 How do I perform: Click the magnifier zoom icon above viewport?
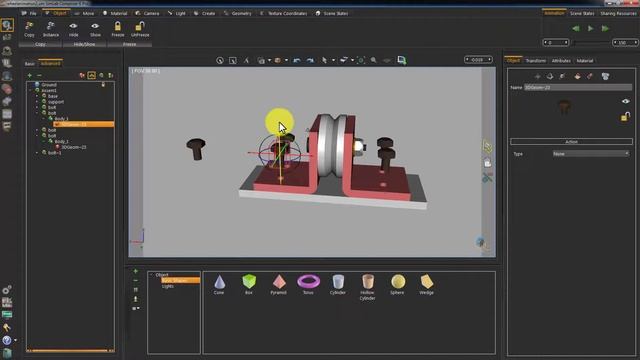pos(373,60)
